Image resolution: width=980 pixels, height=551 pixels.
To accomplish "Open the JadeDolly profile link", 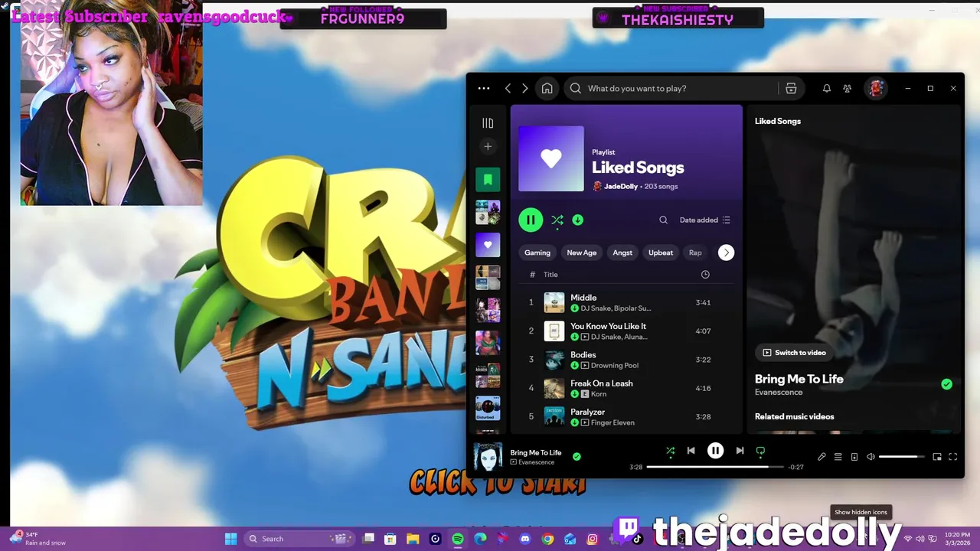I will coord(620,186).
